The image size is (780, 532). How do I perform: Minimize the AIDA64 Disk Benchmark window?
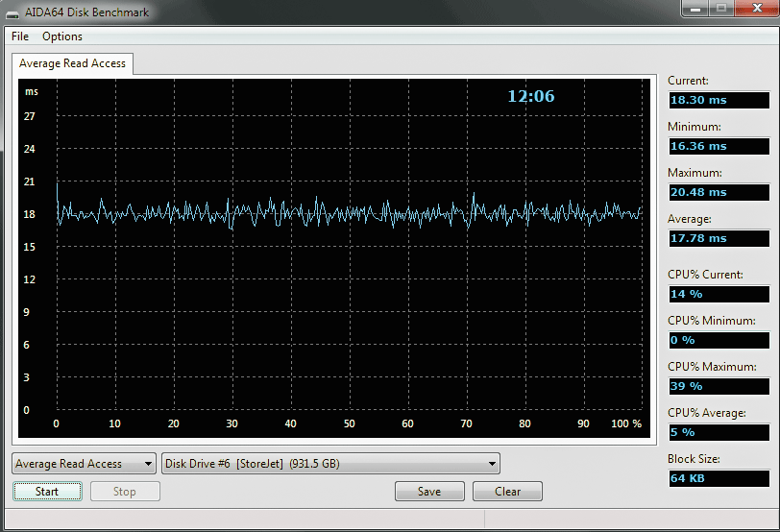coord(695,9)
